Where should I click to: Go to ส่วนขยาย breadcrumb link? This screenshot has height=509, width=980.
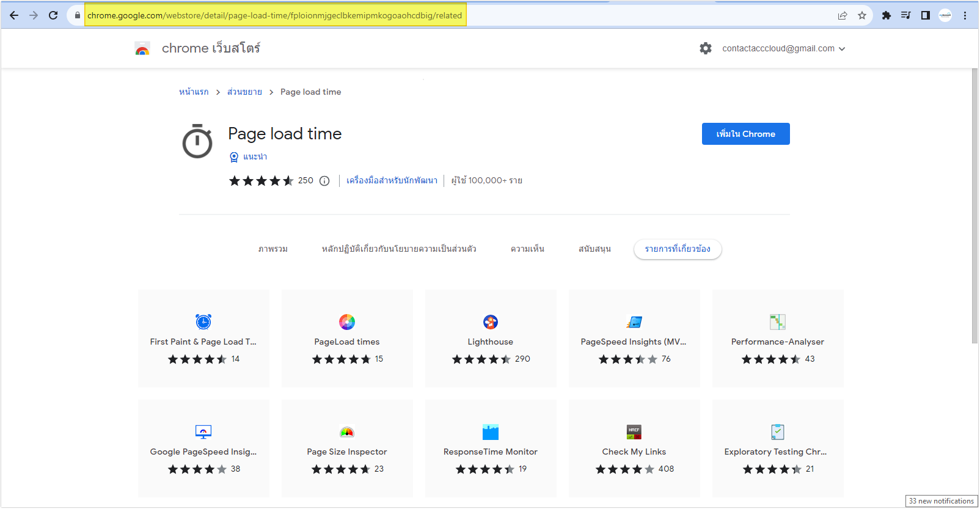244,92
